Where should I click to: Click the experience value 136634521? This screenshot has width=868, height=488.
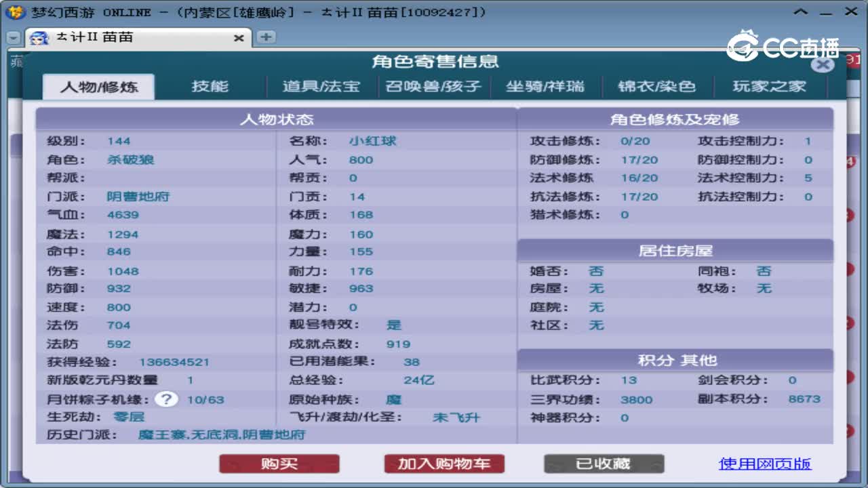point(174,362)
